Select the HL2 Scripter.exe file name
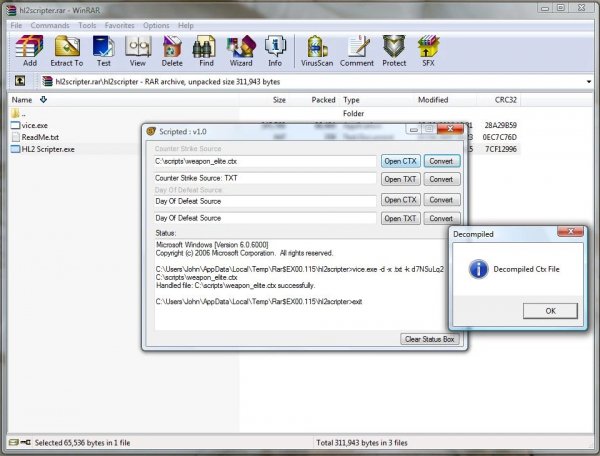The height and width of the screenshot is (456, 600). tap(48, 149)
